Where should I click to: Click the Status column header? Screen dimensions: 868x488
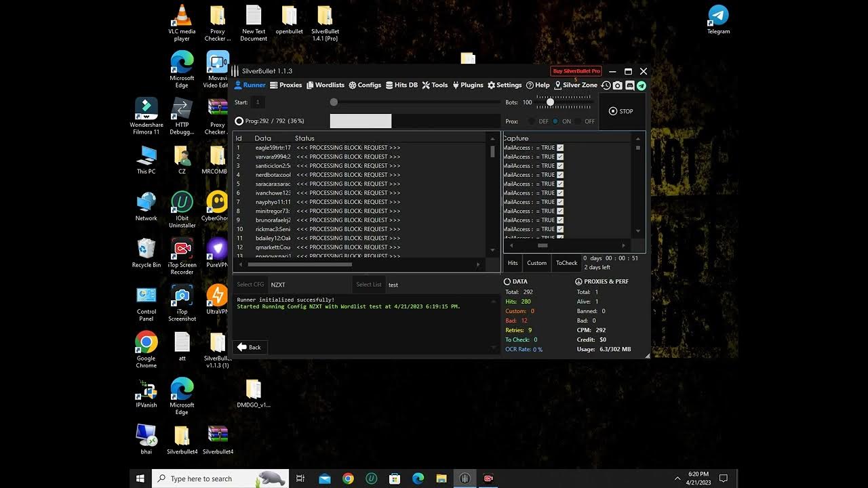tap(304, 138)
